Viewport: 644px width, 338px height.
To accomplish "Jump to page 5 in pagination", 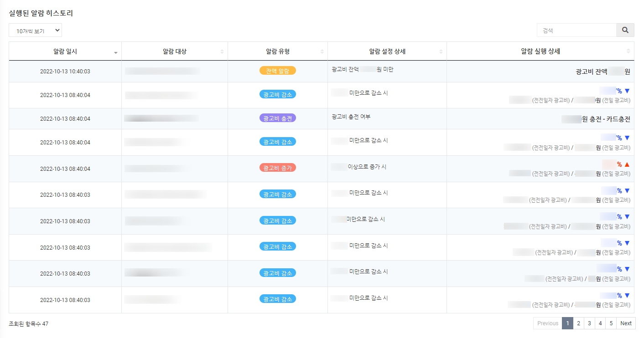I will click(x=611, y=323).
